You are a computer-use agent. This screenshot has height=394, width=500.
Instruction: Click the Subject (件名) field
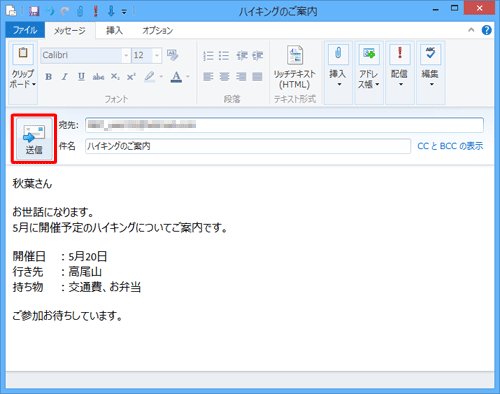(x=248, y=146)
